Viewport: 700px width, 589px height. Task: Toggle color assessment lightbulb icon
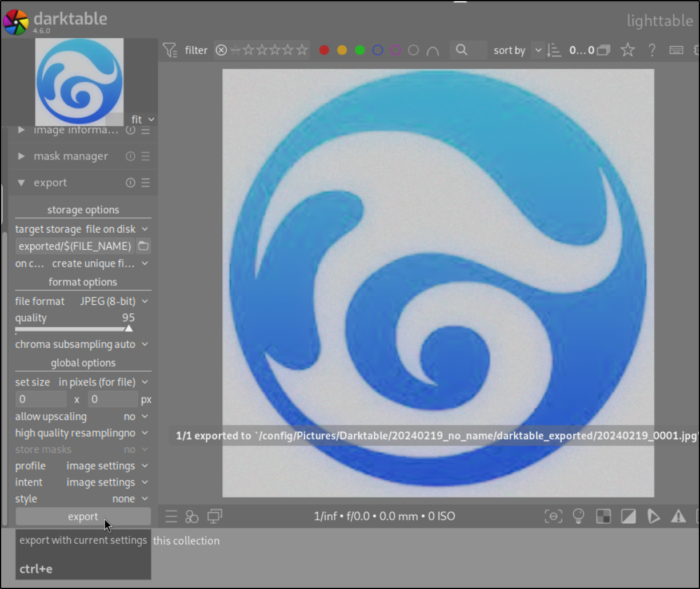(578, 517)
